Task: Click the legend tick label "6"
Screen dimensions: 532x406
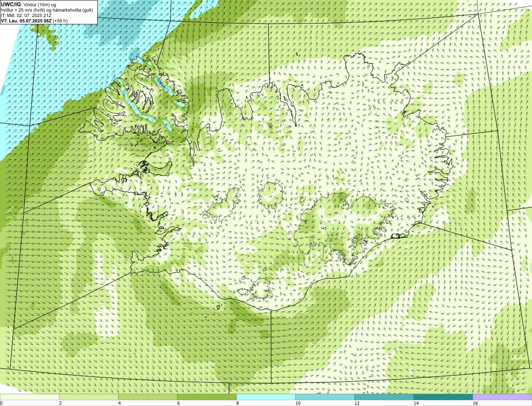Action: click(178, 403)
